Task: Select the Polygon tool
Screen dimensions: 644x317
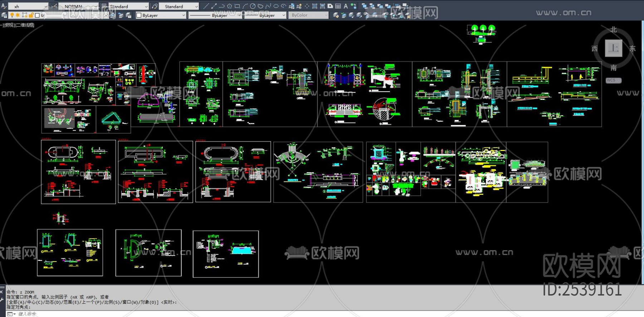Action: (x=229, y=6)
